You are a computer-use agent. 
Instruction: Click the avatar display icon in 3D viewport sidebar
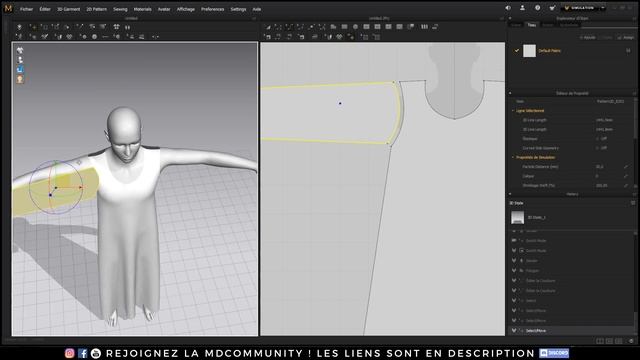pos(20,60)
